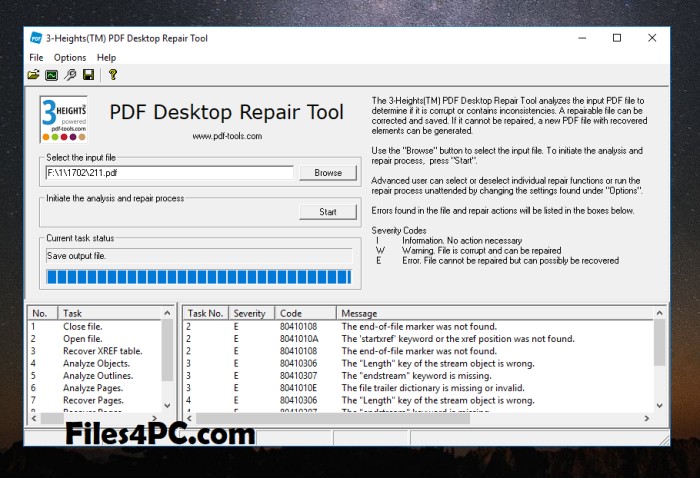Click the right arrow of task list horizontal scrollbar

pyautogui.click(x=154, y=418)
